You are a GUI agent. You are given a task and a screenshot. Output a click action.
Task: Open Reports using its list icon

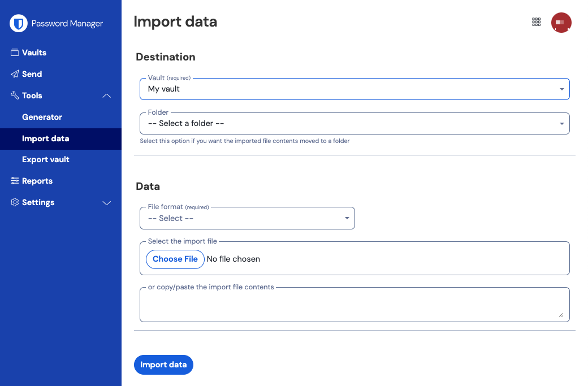pos(15,180)
